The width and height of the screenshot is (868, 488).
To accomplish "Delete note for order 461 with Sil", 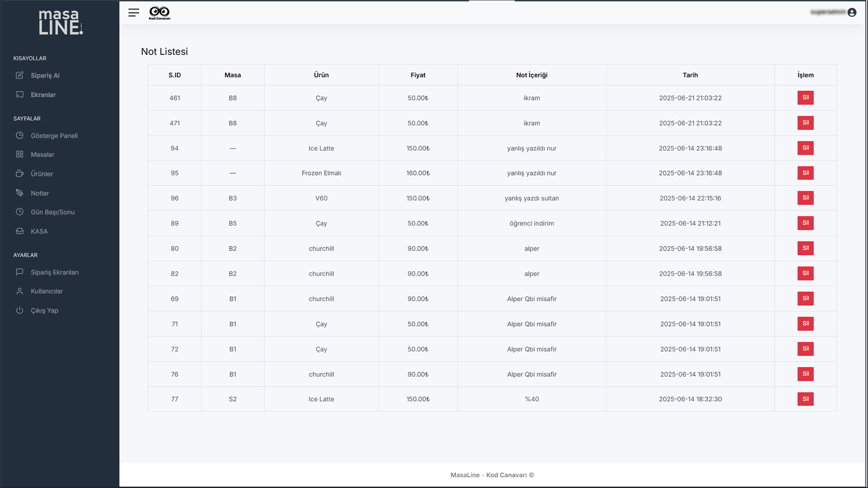I will [805, 98].
